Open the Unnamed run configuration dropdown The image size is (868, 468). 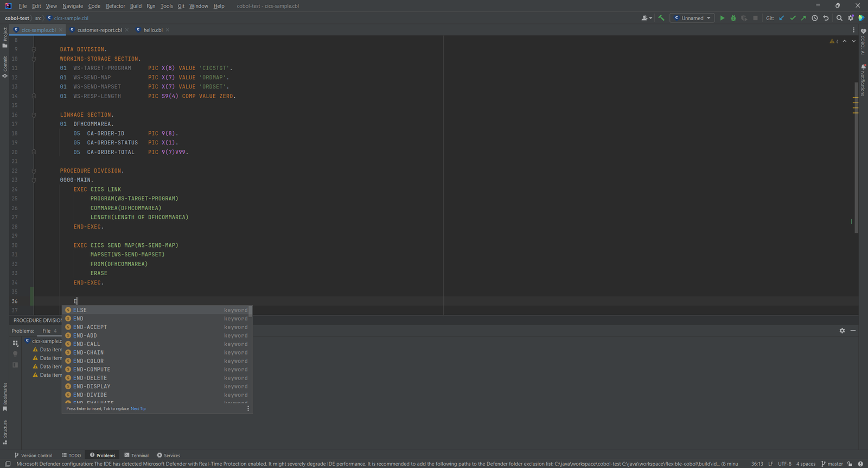point(692,18)
